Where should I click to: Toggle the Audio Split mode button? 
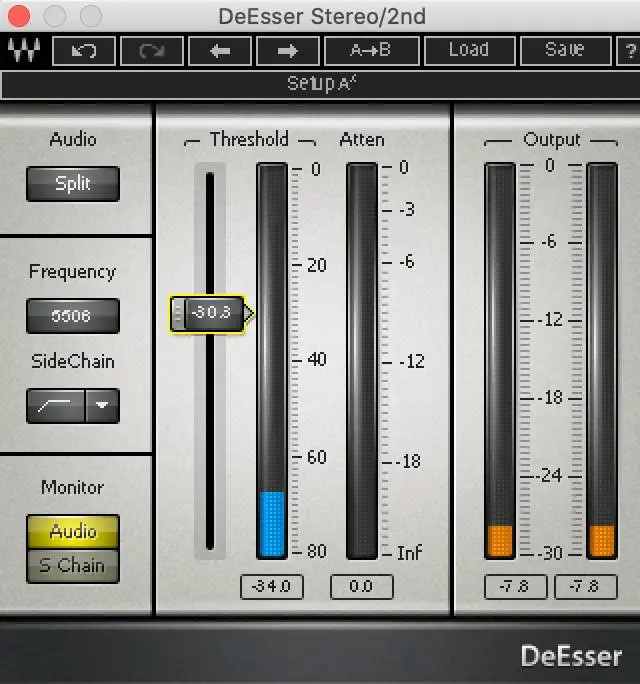point(72,184)
